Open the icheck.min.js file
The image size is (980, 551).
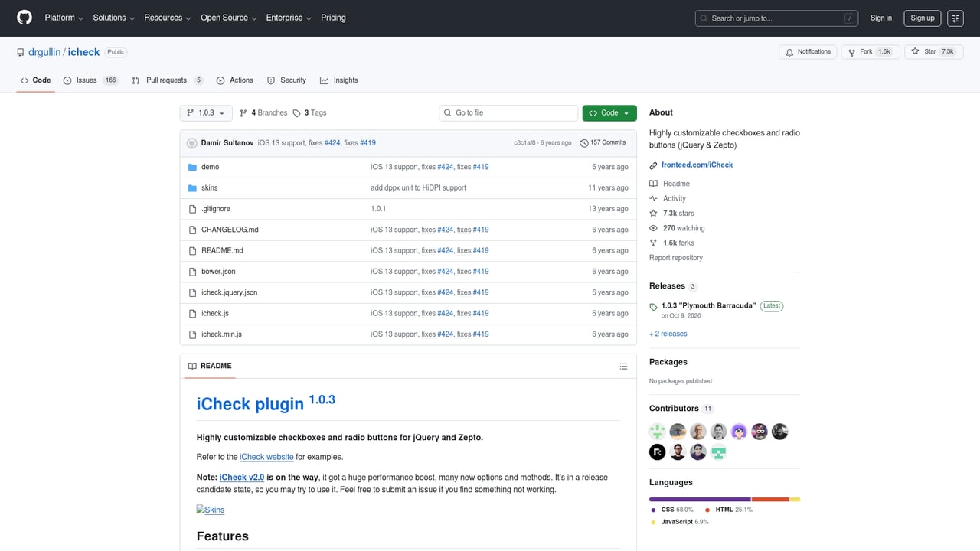221,334
